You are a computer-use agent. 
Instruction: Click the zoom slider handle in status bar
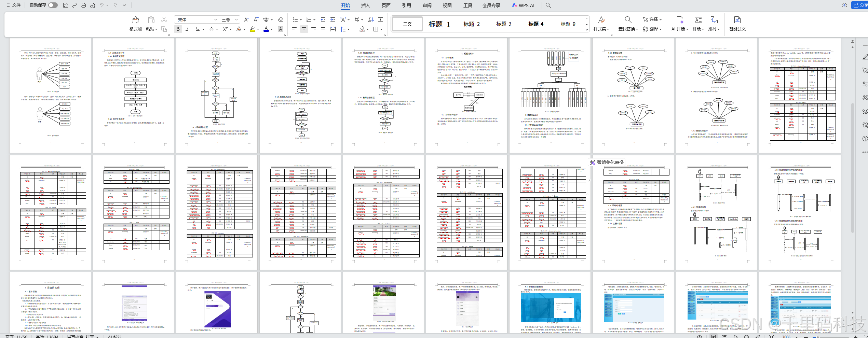[x=818, y=337]
